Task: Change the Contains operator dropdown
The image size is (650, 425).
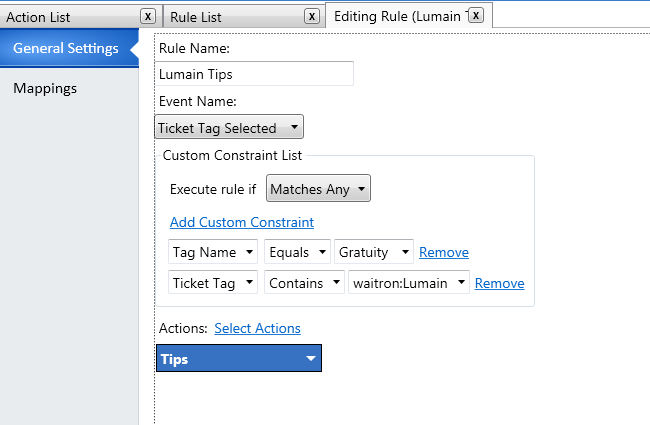Action: click(x=304, y=283)
